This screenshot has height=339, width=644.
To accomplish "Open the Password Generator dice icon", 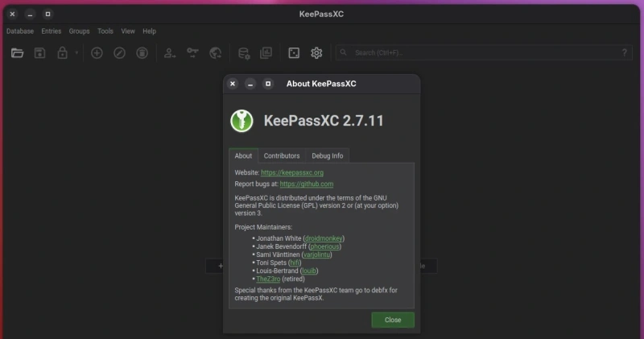I will 294,53.
